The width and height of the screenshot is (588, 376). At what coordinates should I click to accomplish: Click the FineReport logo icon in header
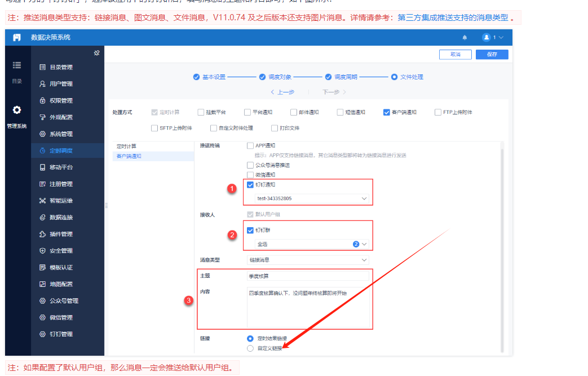coord(17,38)
